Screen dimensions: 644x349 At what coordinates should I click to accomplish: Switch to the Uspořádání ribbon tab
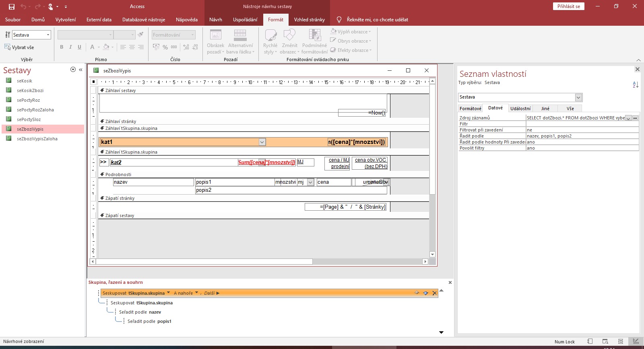245,19
